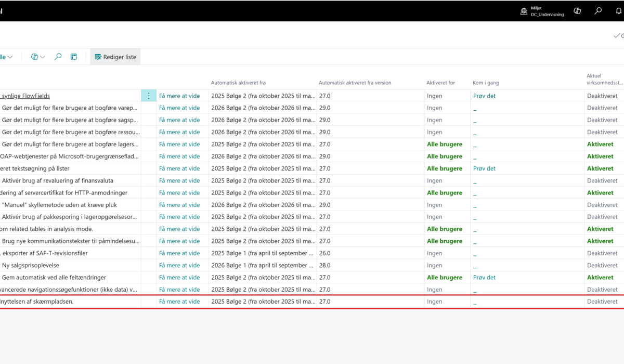Click the Kom i gang column header
Viewport: 624px width, 364px height.
click(x=486, y=83)
